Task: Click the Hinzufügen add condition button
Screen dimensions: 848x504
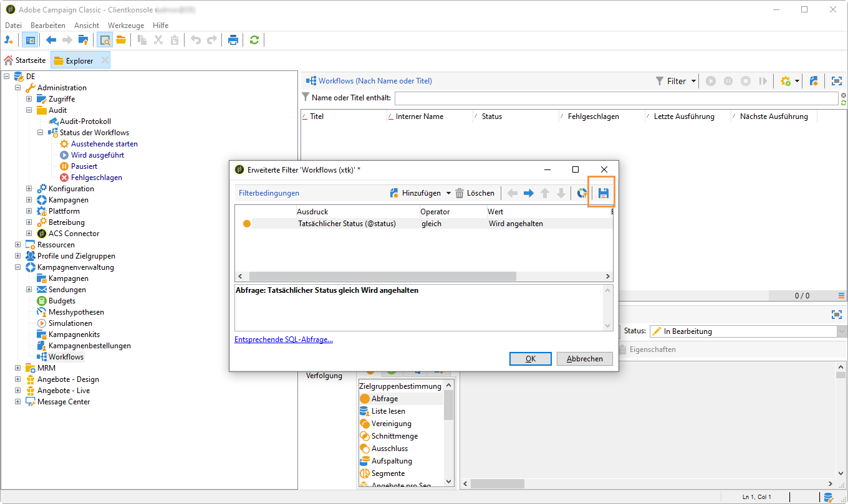Action: [x=415, y=193]
